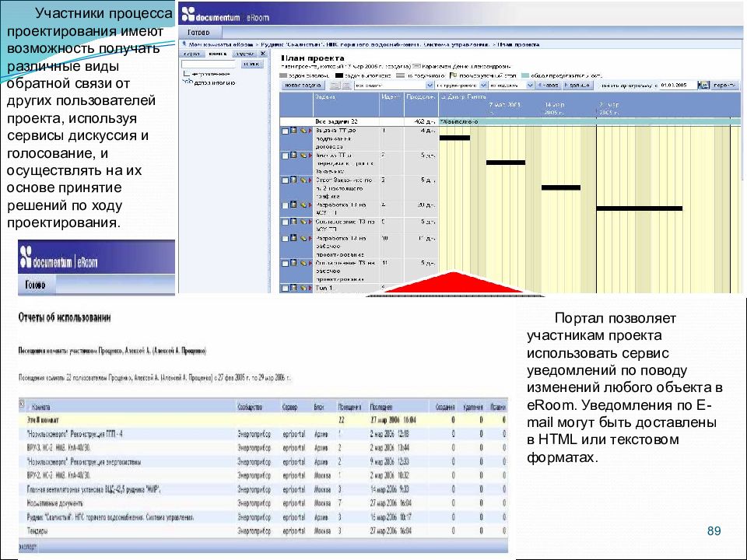The height and width of the screenshot is (560, 747).
Task: Collapse the Диагр. Ганта column expander
Action: [x=443, y=96]
